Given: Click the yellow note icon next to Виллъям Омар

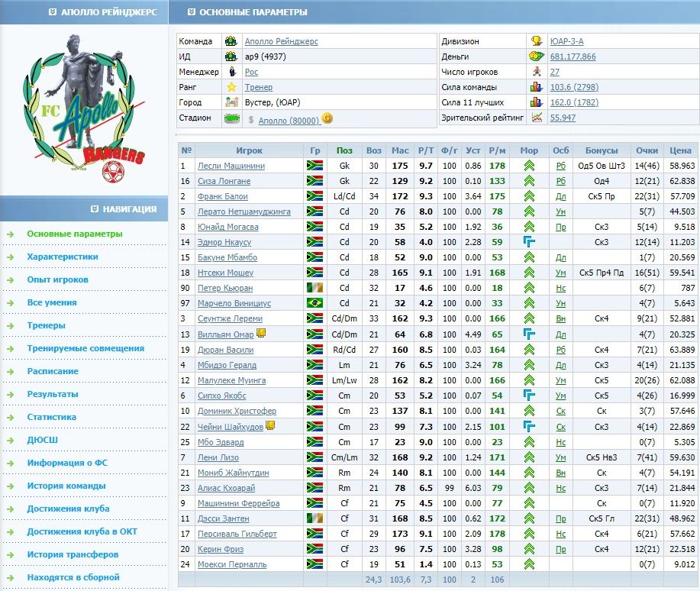Looking at the screenshot, I should (261, 333).
